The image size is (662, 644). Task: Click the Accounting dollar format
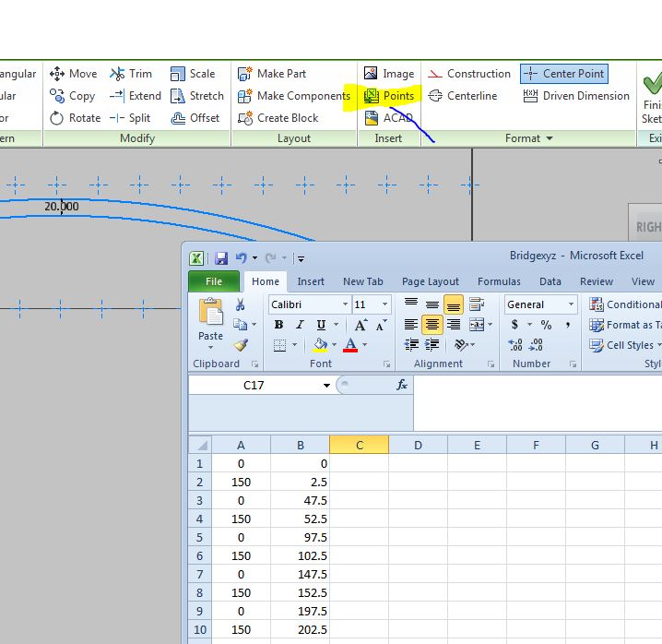(x=514, y=325)
